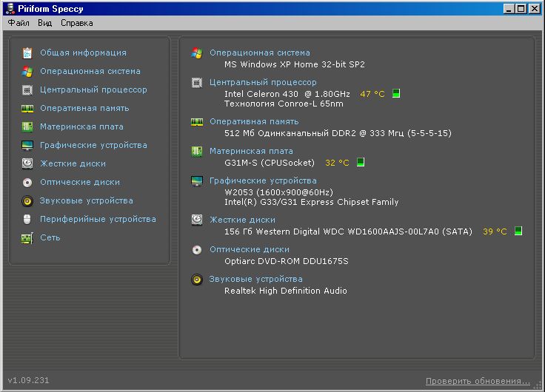Click the network card icon beside Сеть
This screenshot has width=545, height=392.
[x=27, y=238]
